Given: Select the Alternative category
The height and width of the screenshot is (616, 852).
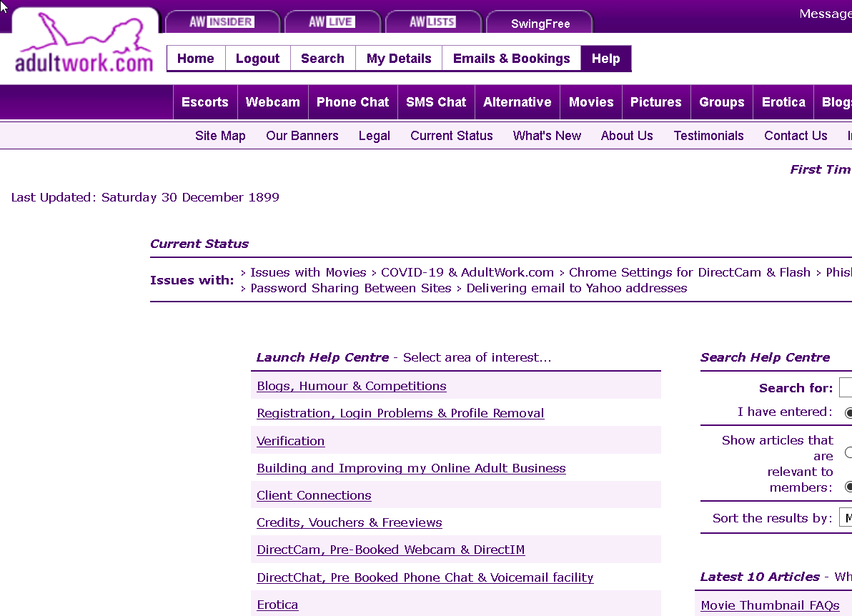Looking at the screenshot, I should (517, 102).
